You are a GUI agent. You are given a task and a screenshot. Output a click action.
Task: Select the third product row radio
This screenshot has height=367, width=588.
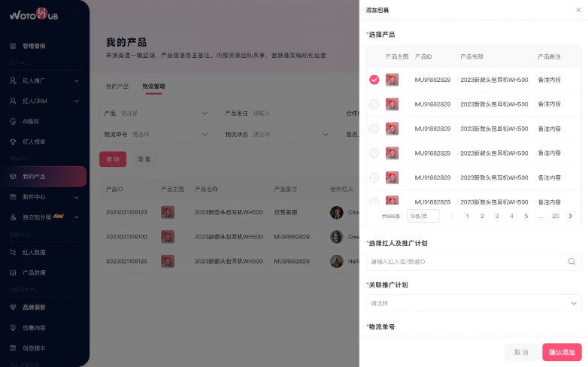(x=374, y=129)
